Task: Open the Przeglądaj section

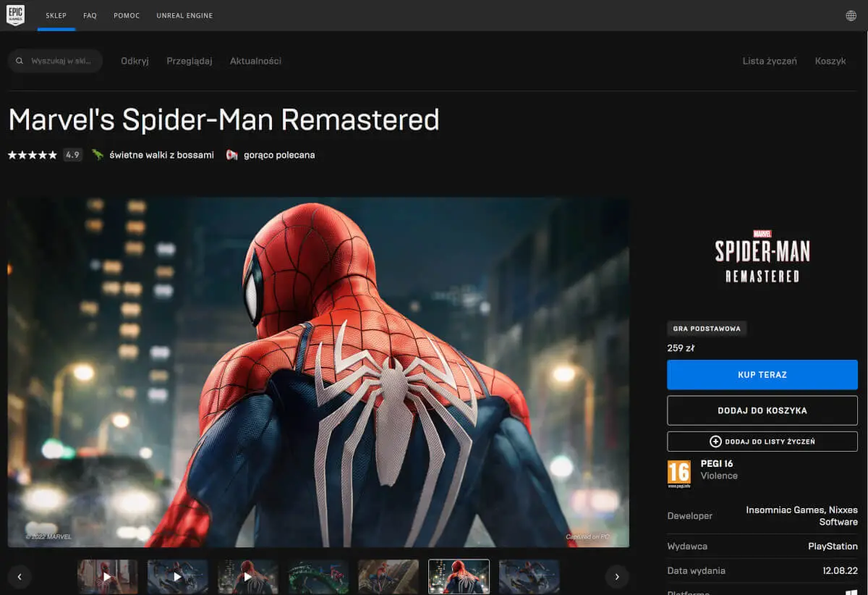Action: pos(189,61)
